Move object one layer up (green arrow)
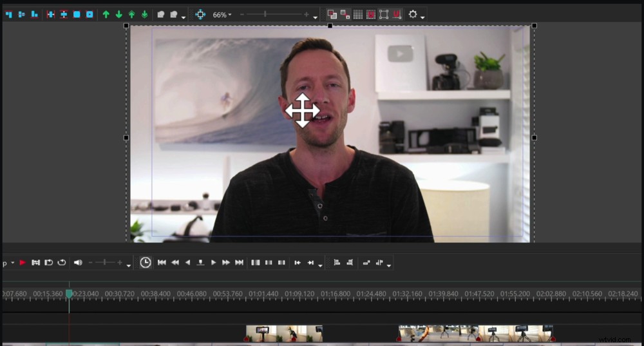 tap(106, 14)
